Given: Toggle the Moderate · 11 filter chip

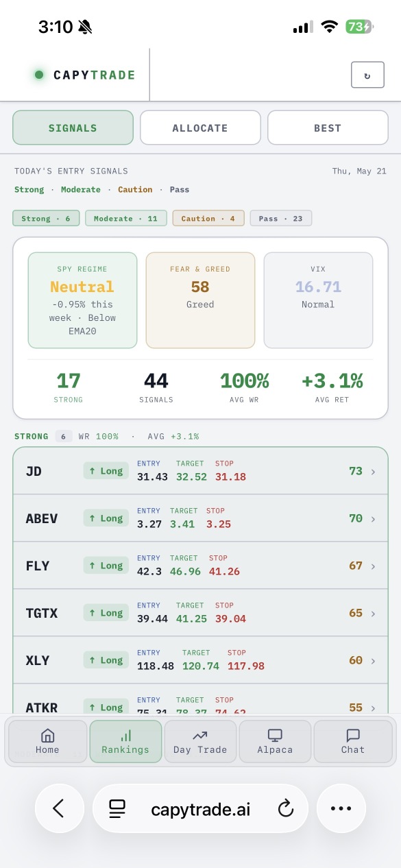Looking at the screenshot, I should point(125,219).
